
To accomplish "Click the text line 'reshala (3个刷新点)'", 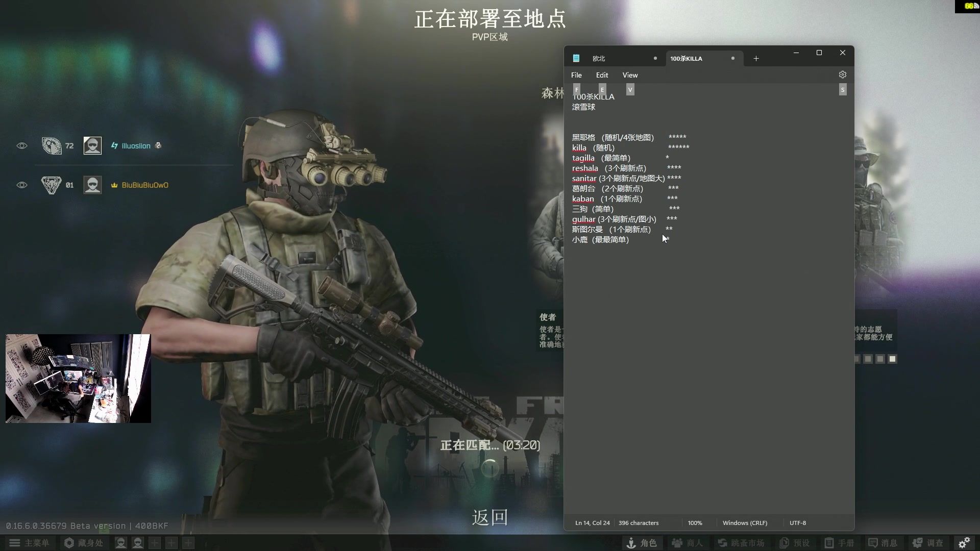I will 609,168.
